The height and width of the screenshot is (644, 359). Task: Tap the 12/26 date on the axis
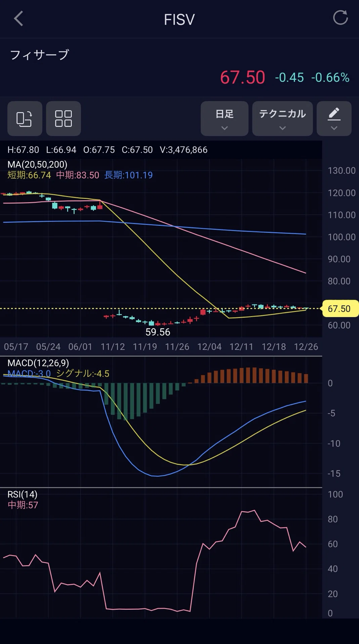tap(306, 347)
